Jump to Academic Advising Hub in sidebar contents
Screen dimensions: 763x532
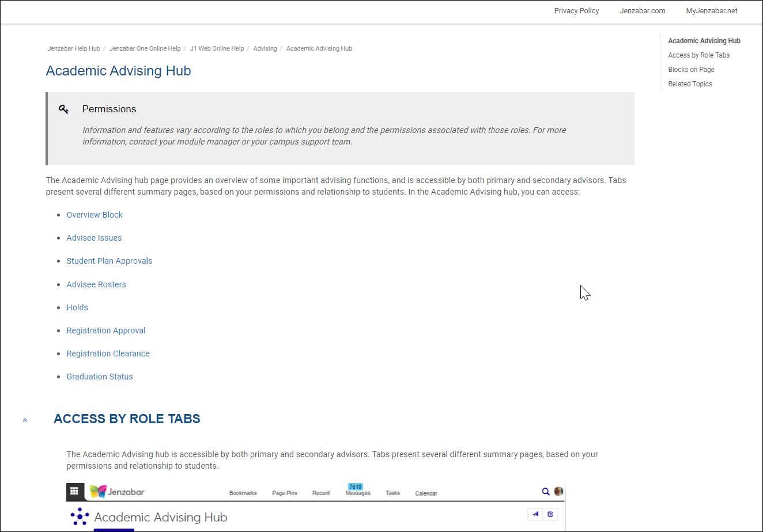pyautogui.click(x=704, y=41)
